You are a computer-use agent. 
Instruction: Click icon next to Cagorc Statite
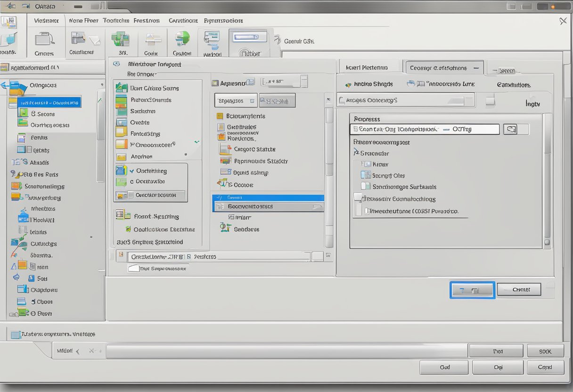[x=226, y=149]
